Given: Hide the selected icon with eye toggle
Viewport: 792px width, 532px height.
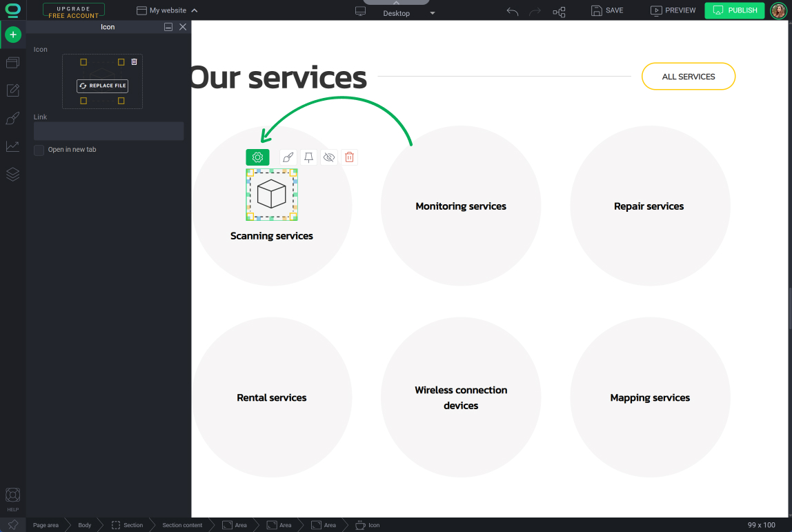Looking at the screenshot, I should click(x=329, y=157).
